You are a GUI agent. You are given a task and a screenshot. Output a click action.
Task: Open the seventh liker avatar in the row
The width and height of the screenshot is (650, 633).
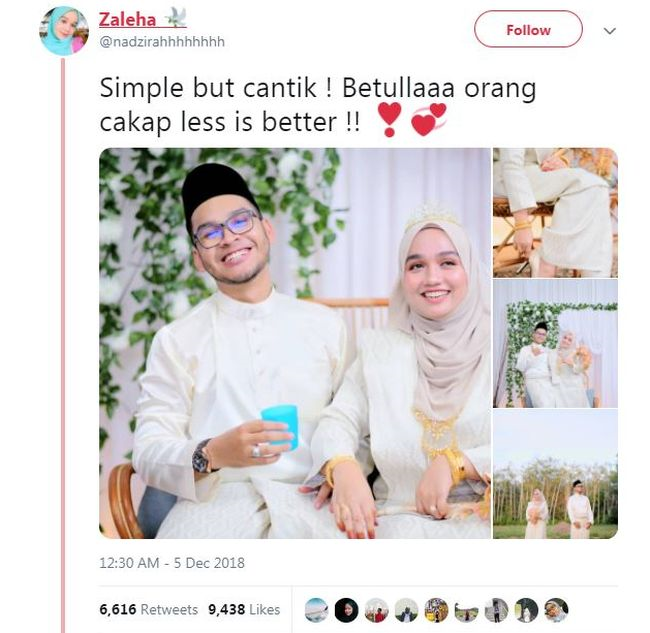pyautogui.click(x=497, y=610)
